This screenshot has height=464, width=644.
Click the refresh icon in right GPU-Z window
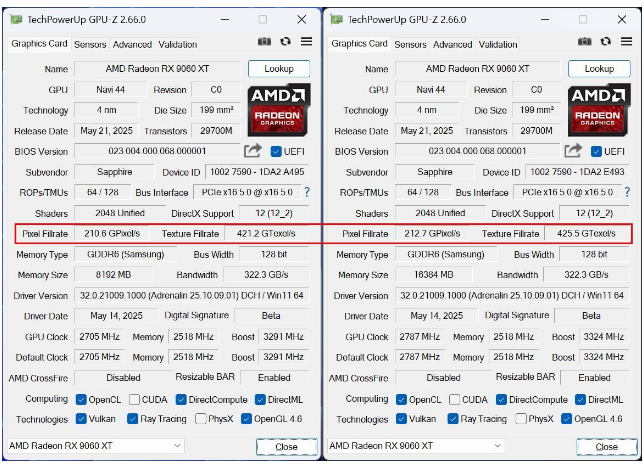pyautogui.click(x=605, y=42)
